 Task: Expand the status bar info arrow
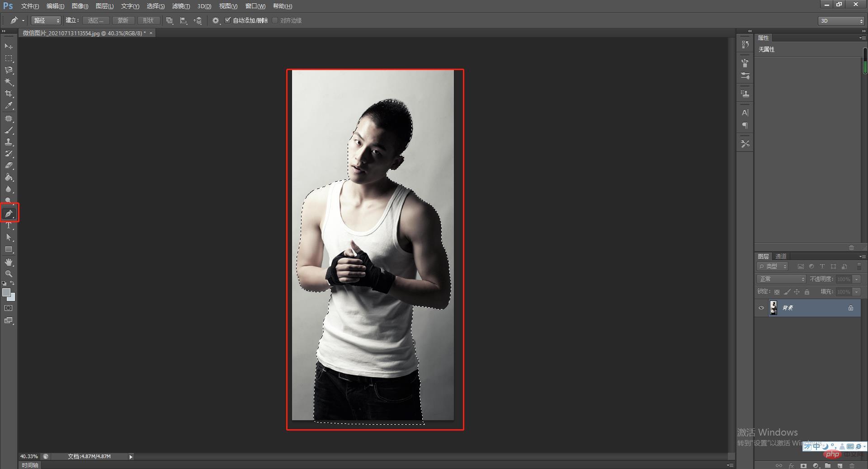point(131,457)
